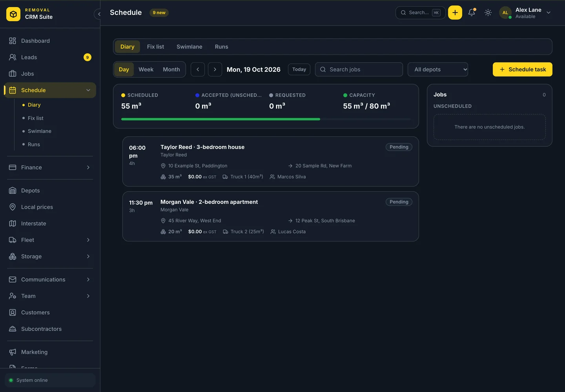The height and width of the screenshot is (392, 565).
Task: Expand the Communications menu
Action: click(50, 279)
